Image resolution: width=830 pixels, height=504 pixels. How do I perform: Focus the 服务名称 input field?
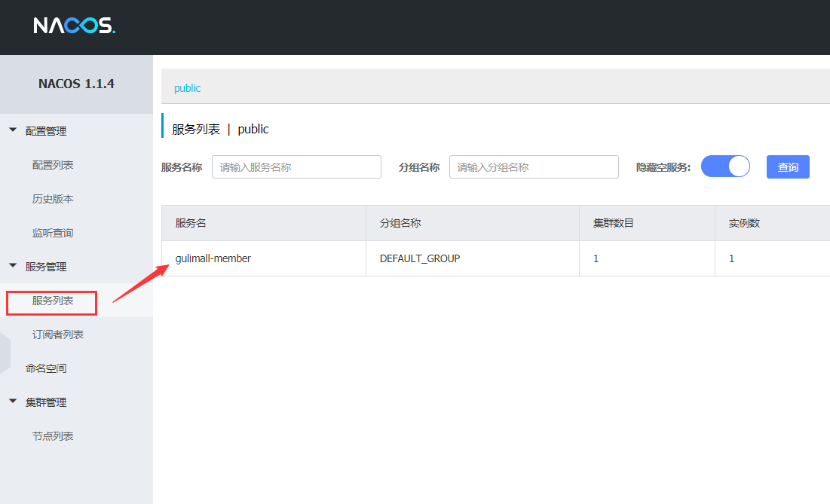pos(296,167)
